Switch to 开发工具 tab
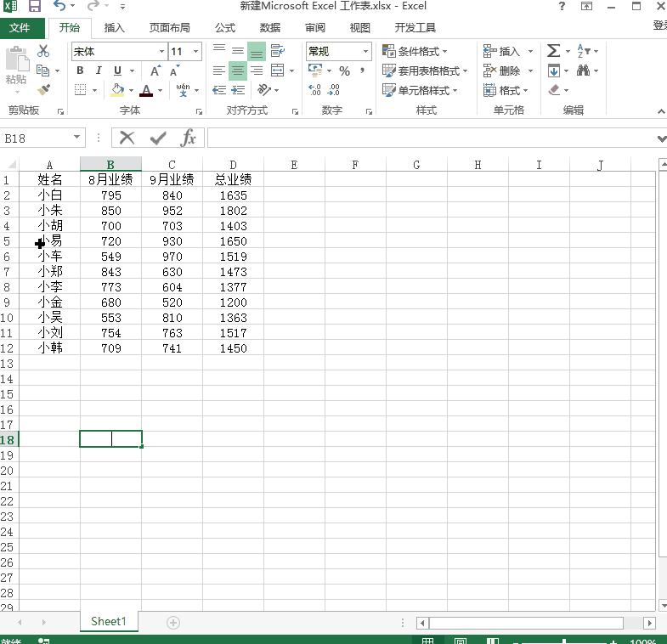The image size is (667, 644). [x=415, y=28]
